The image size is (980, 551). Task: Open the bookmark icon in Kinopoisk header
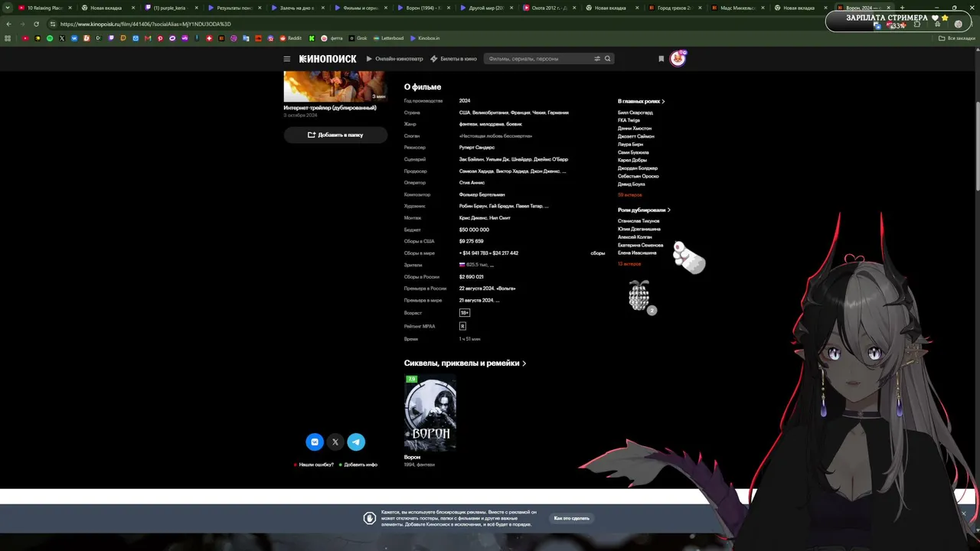[x=661, y=59]
